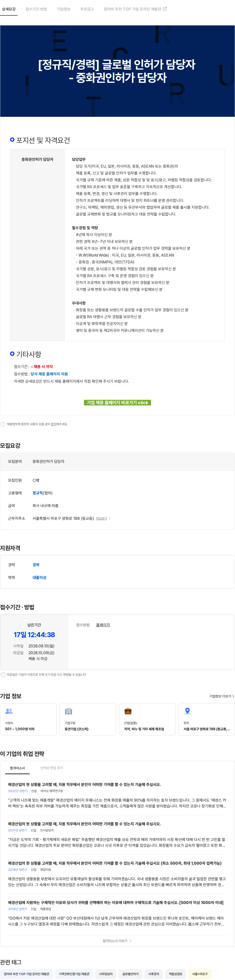
Task: Open the 2018년 상반기 제품영업 essay
Action: (x=117, y=914)
